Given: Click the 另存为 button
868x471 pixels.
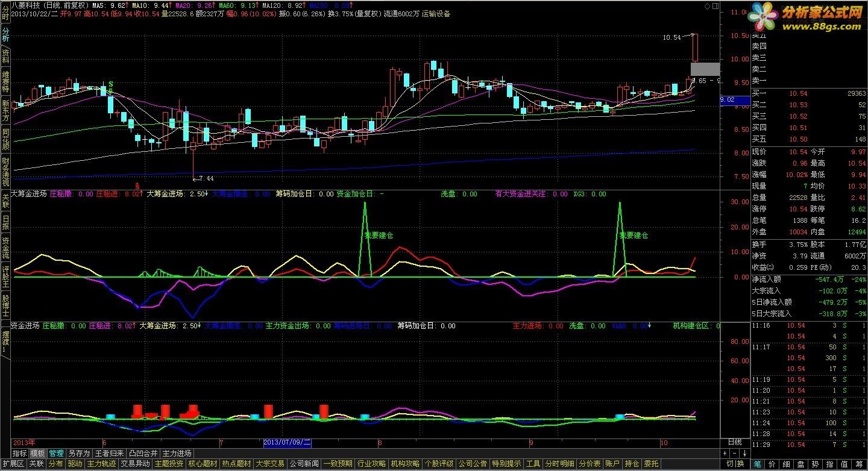Looking at the screenshot, I should 79,453.
